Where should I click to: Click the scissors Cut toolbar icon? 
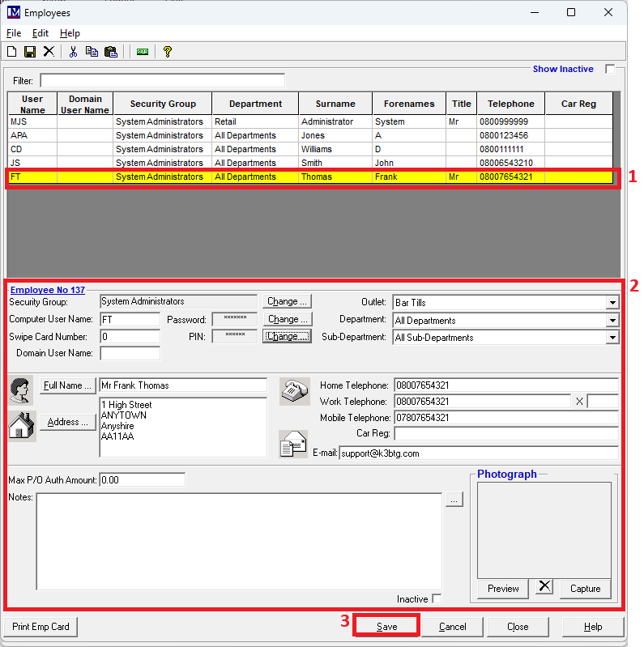tap(73, 52)
